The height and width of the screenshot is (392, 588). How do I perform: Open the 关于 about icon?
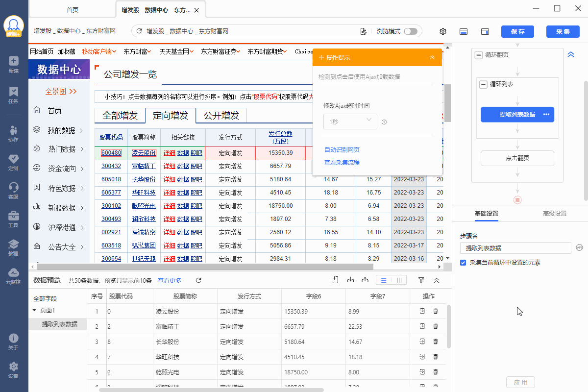tap(14, 342)
